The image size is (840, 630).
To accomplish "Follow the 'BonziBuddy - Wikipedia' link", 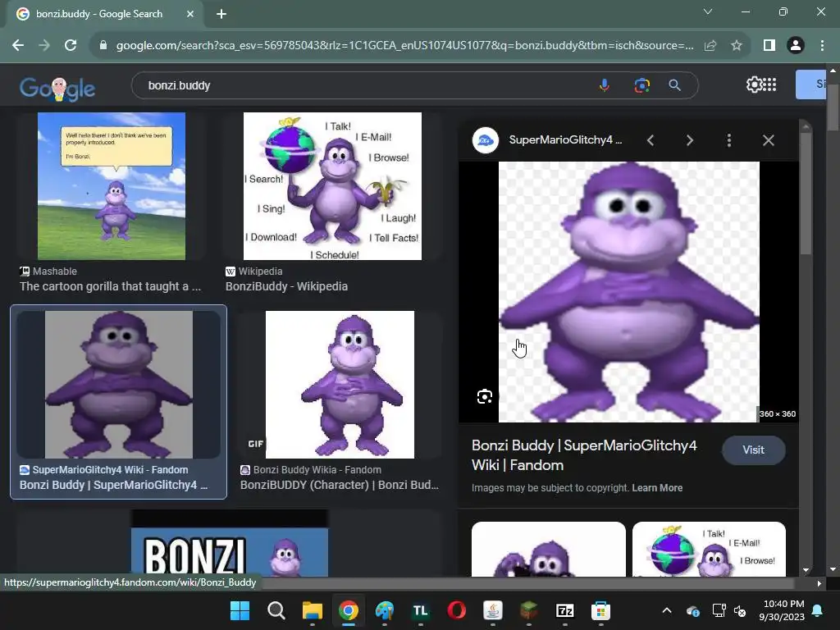I will (x=286, y=286).
